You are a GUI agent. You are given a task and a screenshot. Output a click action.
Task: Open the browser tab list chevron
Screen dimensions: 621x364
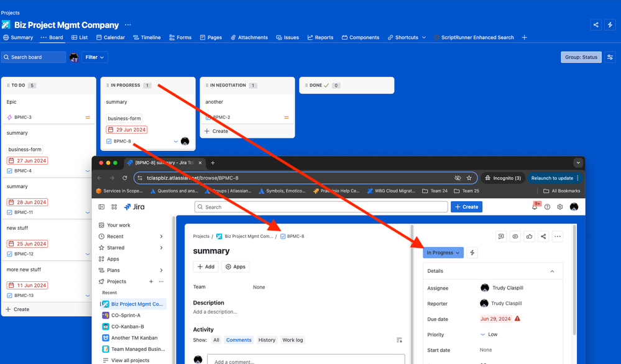pyautogui.click(x=578, y=163)
